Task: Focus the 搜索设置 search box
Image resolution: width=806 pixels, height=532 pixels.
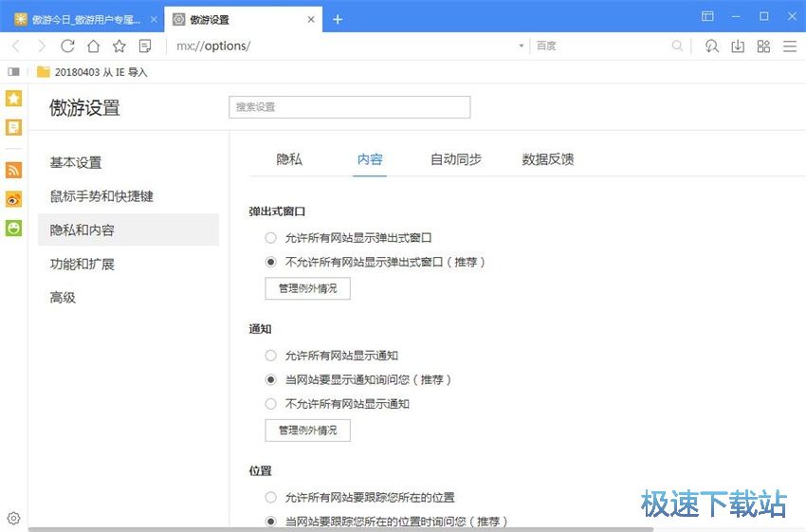Action: tap(350, 107)
